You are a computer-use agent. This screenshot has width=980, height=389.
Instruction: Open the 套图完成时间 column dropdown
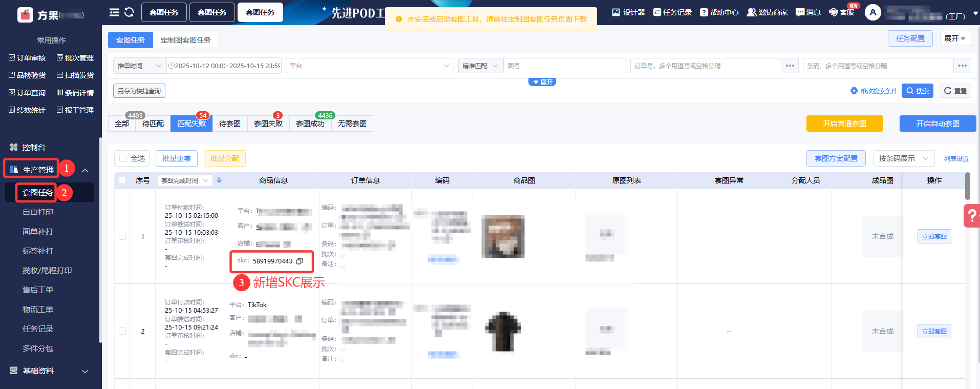[185, 180]
